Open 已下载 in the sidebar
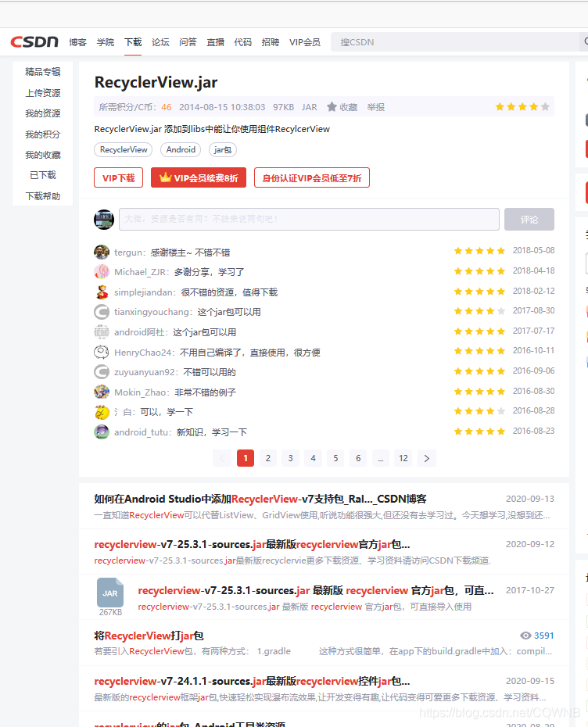Screen dimensions: 588x727 point(43,175)
